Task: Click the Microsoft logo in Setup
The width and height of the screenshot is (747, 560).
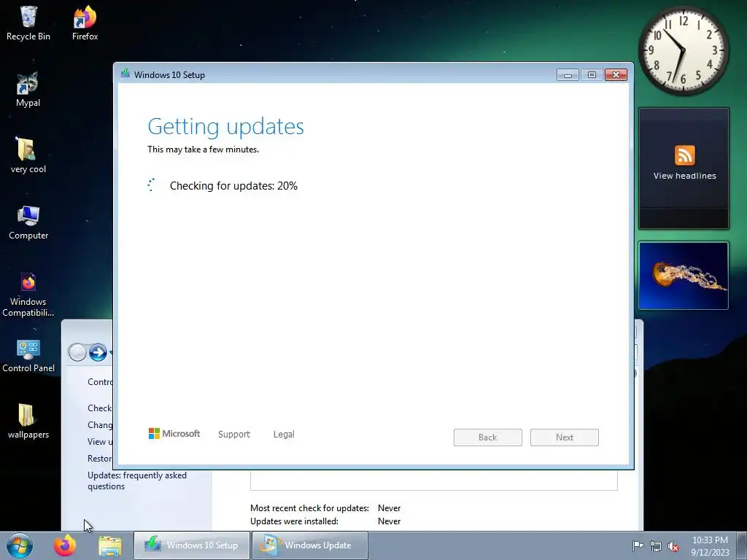Action: (x=174, y=434)
